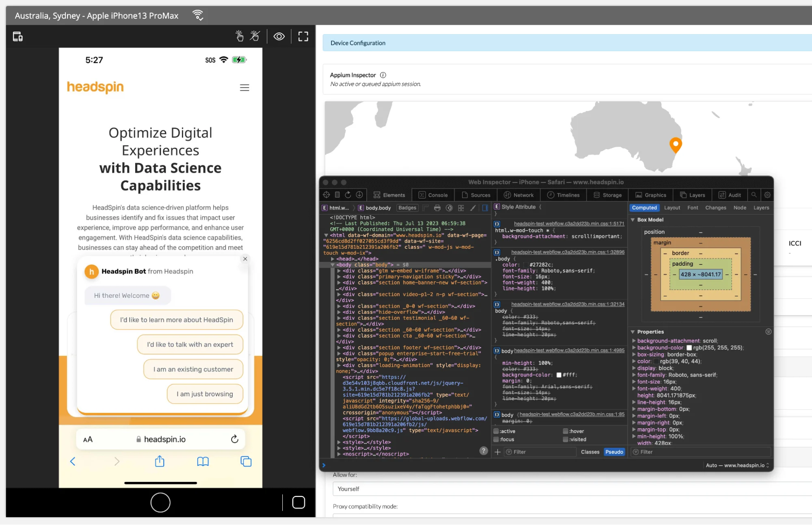Viewport: 812px width, 525px height.
Task: Start element selection with the crosshair icon
Action: [327, 195]
